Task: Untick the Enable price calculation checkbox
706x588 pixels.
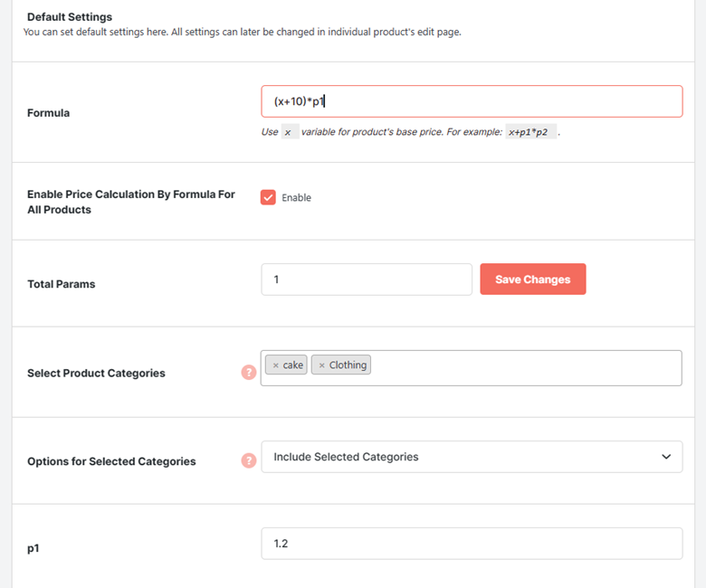Action: tap(268, 197)
